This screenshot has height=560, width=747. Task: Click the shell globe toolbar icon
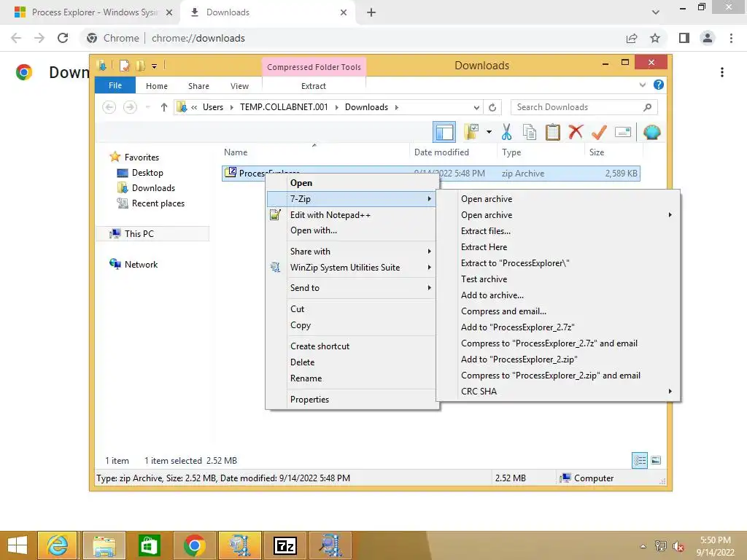click(651, 132)
